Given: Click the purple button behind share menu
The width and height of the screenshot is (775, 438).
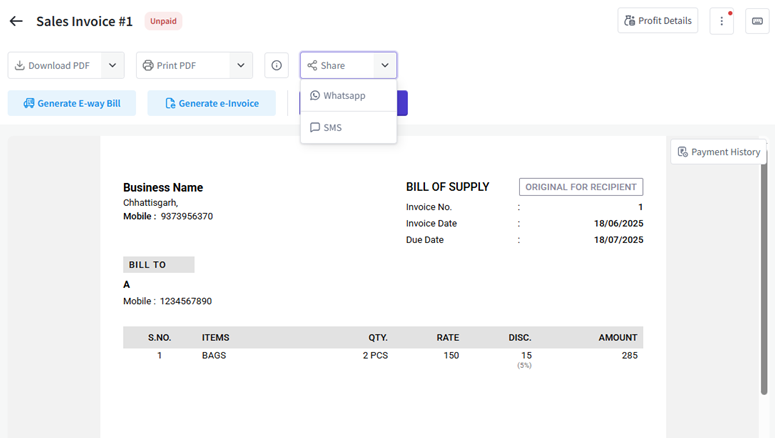Looking at the screenshot, I should tap(402, 103).
